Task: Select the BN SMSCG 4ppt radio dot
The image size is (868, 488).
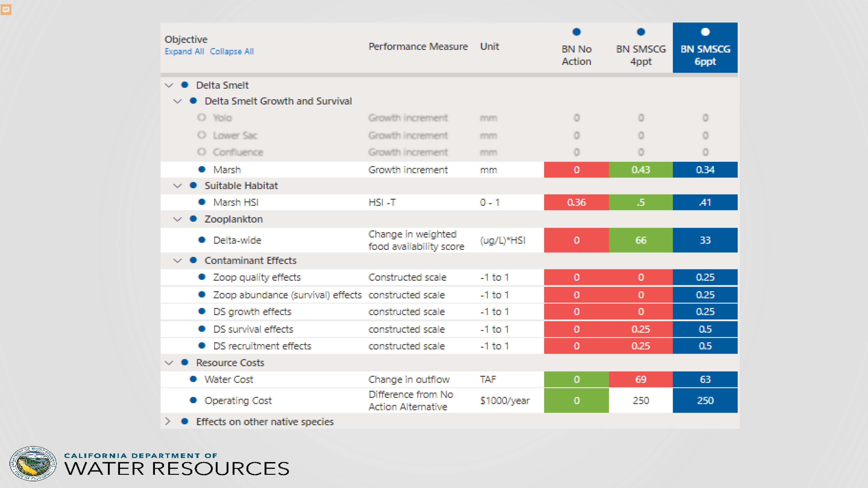Action: (x=641, y=32)
